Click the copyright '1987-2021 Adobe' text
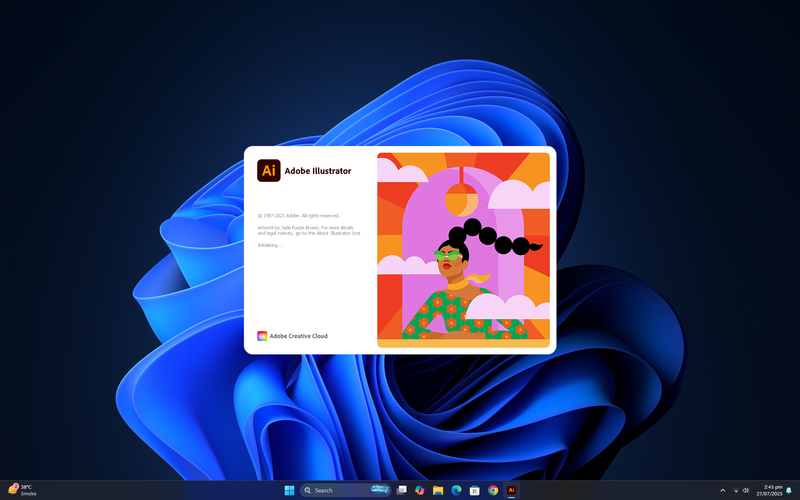Image resolution: width=800 pixels, height=500 pixels. pos(298,216)
